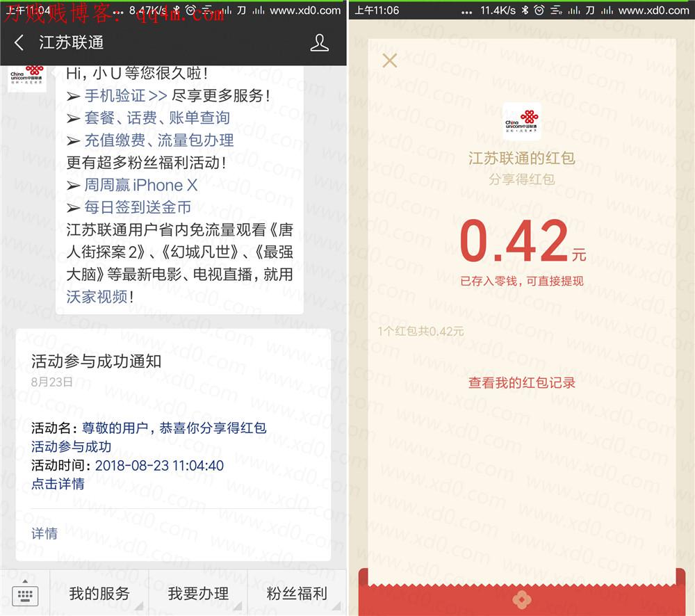Open the 充值缴费、流量包办理 link
The width and height of the screenshot is (695, 616).
click(x=159, y=140)
